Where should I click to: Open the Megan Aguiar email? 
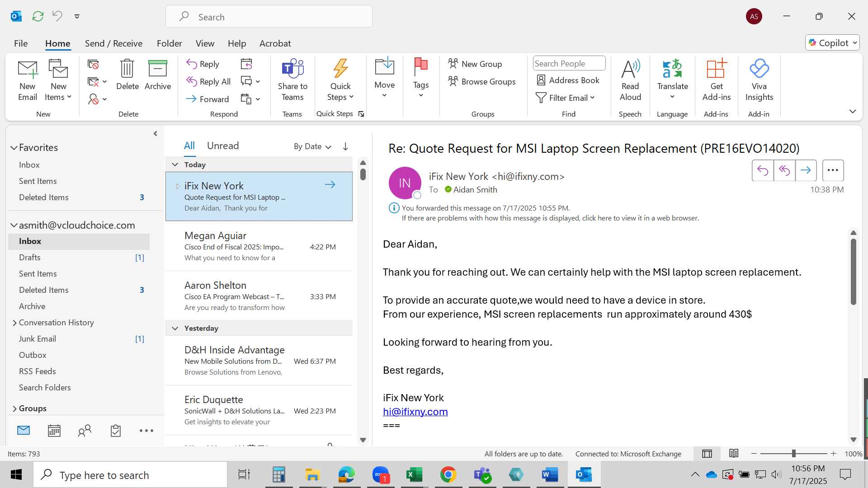point(259,246)
